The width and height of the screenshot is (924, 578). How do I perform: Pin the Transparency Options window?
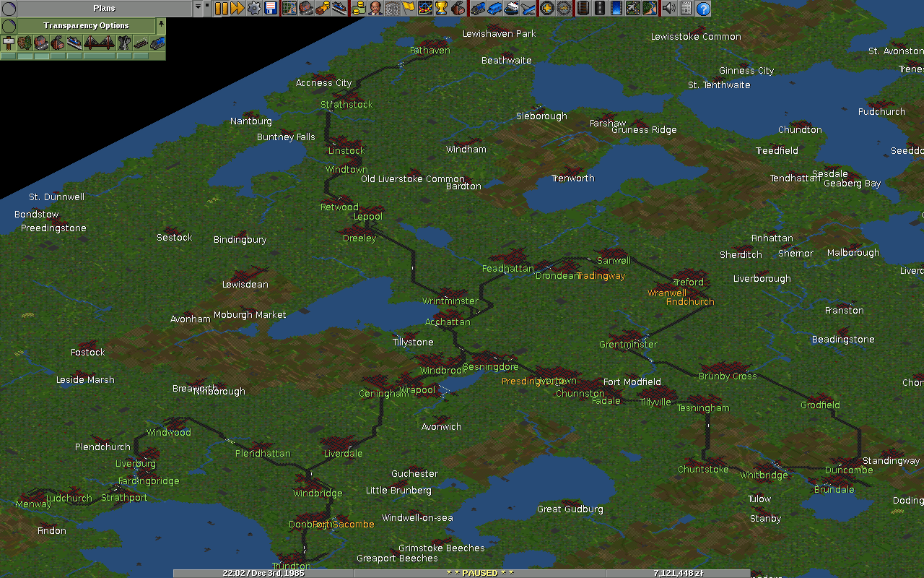161,25
